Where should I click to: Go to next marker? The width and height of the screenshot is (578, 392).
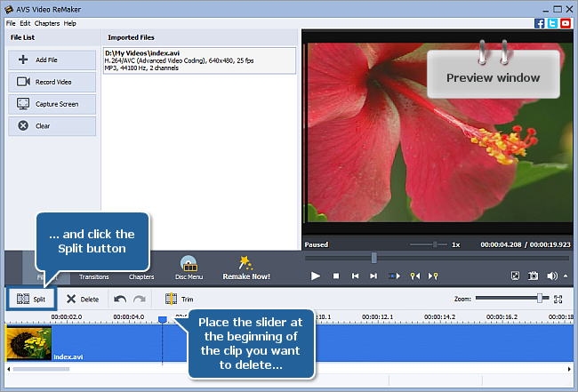coord(433,276)
